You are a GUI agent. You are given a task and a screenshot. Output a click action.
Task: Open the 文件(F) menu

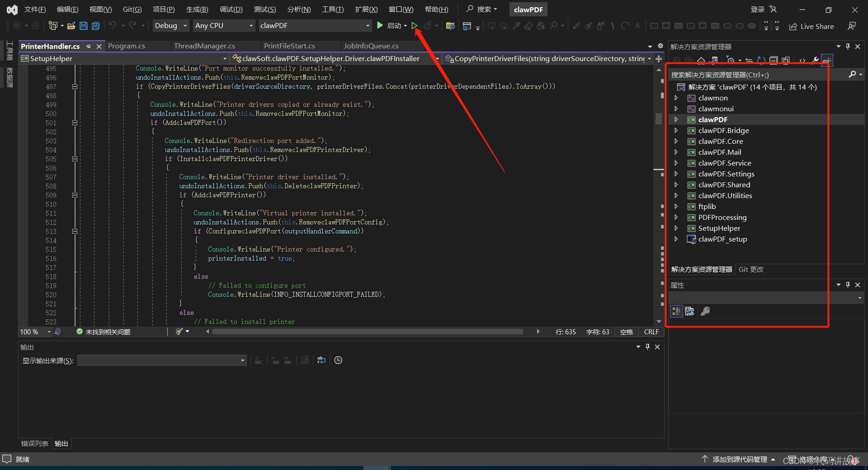point(35,9)
